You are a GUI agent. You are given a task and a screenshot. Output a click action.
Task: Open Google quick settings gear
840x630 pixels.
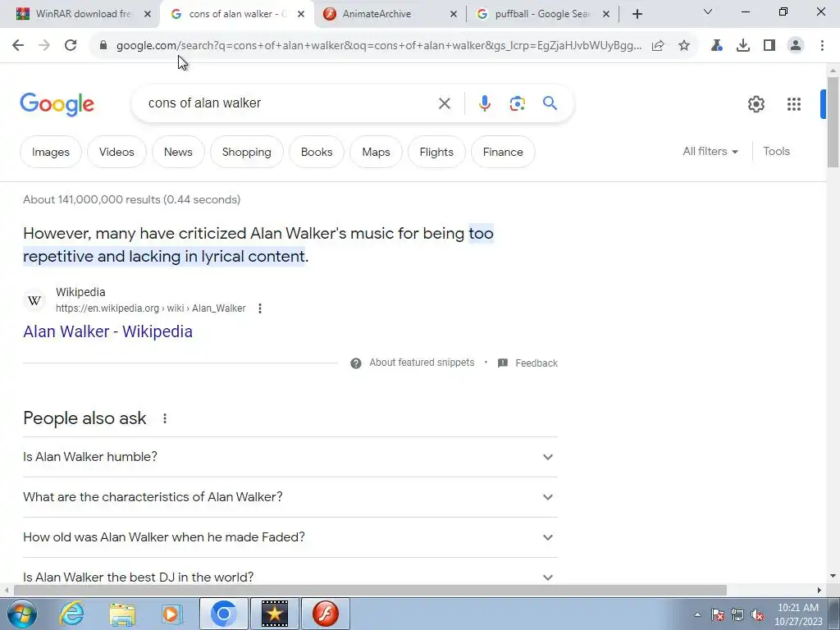(x=756, y=104)
